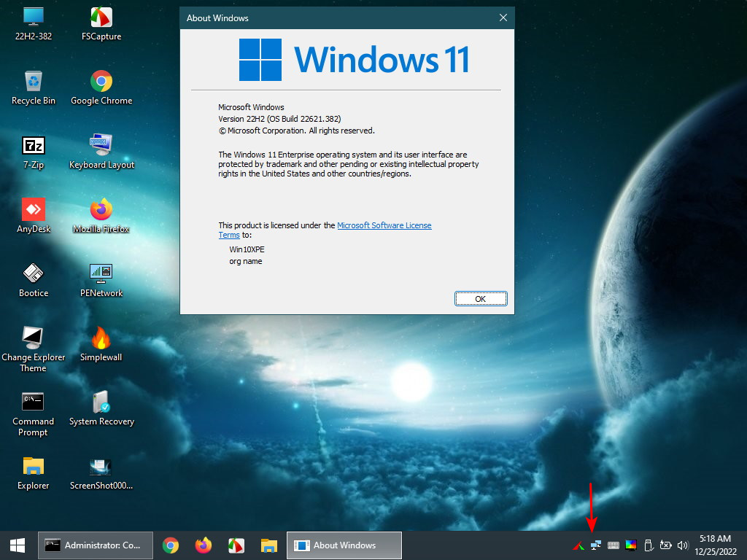Click the USB safely remove tray icon
747x560 pixels.
[649, 545]
